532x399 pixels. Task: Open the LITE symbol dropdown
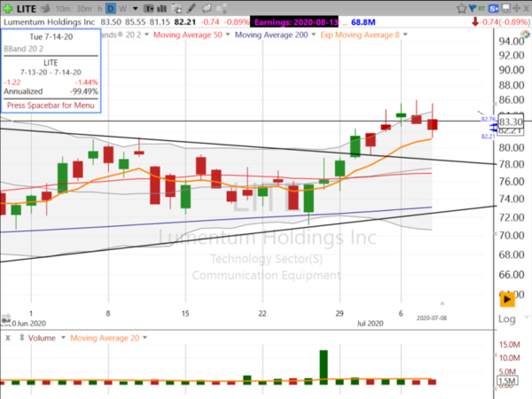point(28,6)
